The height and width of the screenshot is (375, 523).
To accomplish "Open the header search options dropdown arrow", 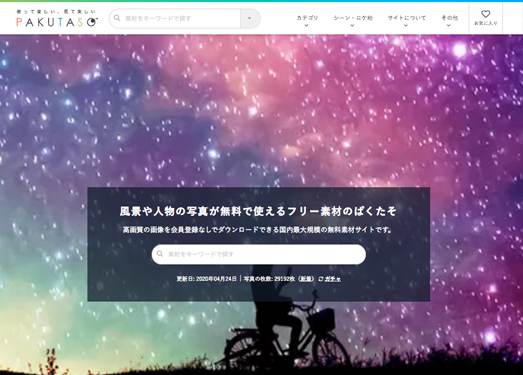I will tap(250, 18).
